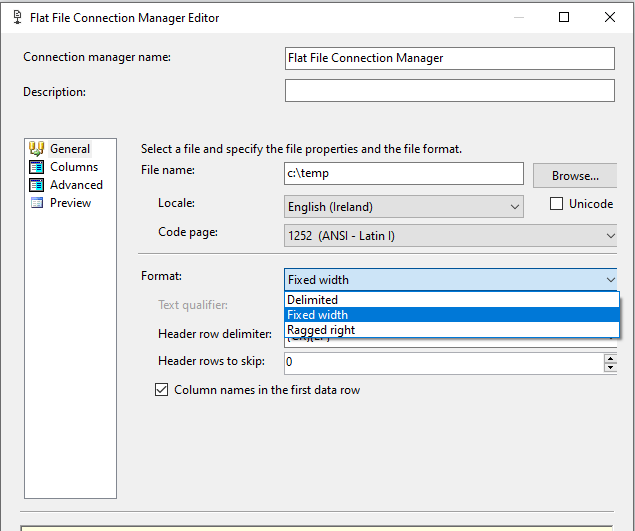Screen dimensions: 635x531
Task: Uncheck Column names in first data row
Action: coord(161,390)
